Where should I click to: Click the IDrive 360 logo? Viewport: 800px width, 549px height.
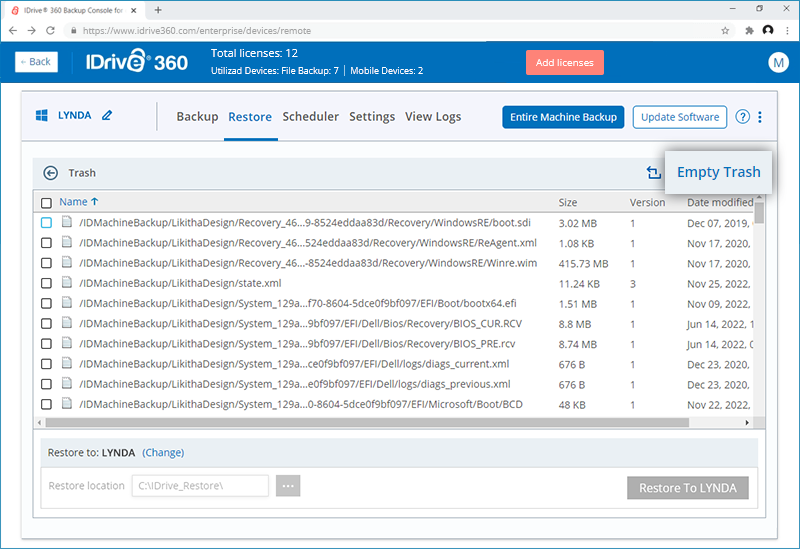pyautogui.click(x=137, y=62)
